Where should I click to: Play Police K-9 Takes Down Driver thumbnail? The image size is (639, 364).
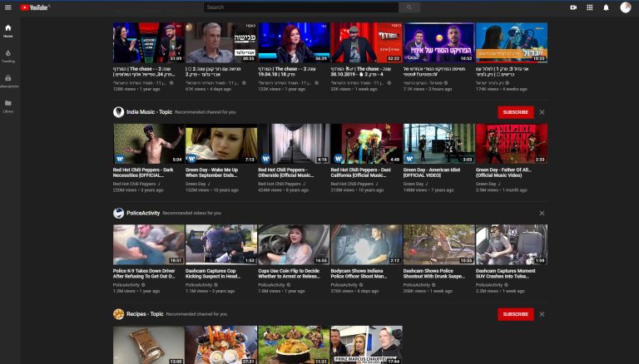(x=149, y=244)
